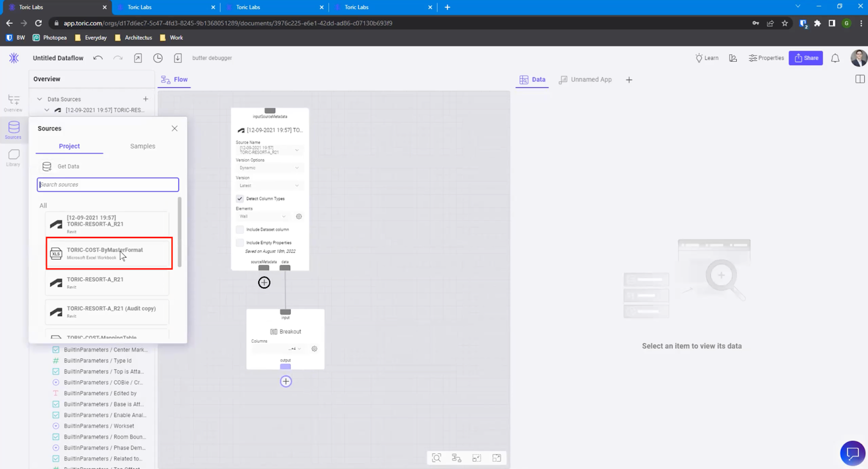Viewport: 868px width, 469px height.
Task: Click zoom to fit magnifier icon
Action: pos(437,458)
